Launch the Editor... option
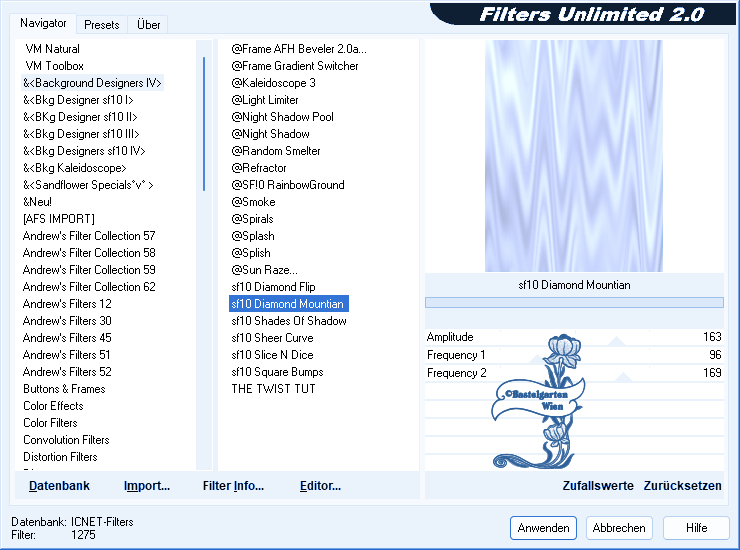Viewport: 740px width, 550px height. click(x=320, y=486)
